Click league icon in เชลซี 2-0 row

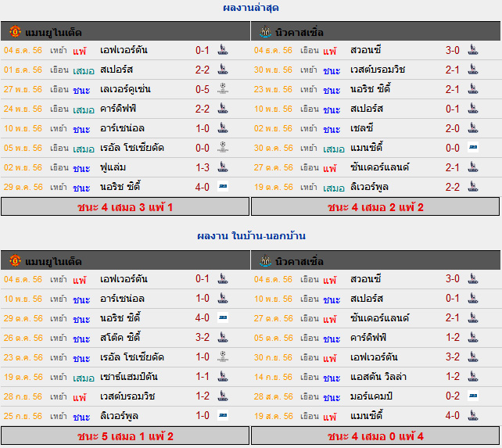coord(473,127)
